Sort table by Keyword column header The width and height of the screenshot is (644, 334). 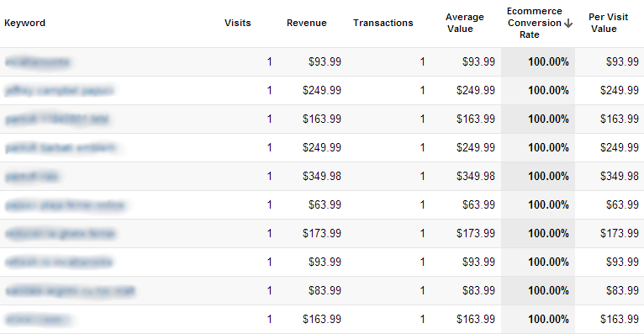24,23
